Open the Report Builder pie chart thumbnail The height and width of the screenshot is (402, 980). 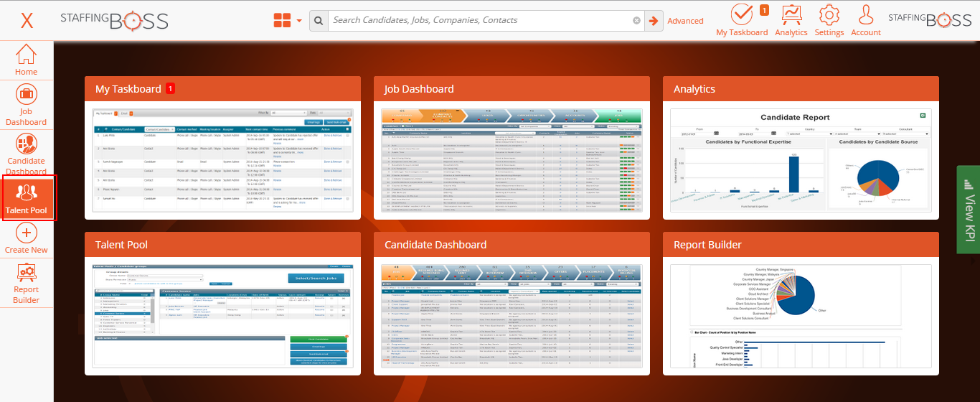pyautogui.click(x=801, y=316)
